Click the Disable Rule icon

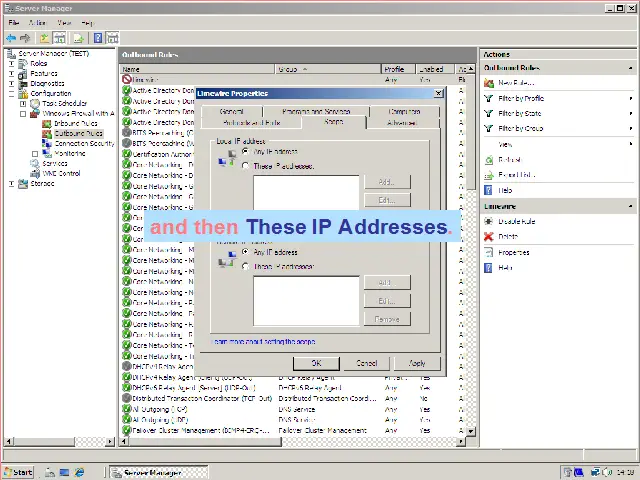pyautogui.click(x=489, y=221)
